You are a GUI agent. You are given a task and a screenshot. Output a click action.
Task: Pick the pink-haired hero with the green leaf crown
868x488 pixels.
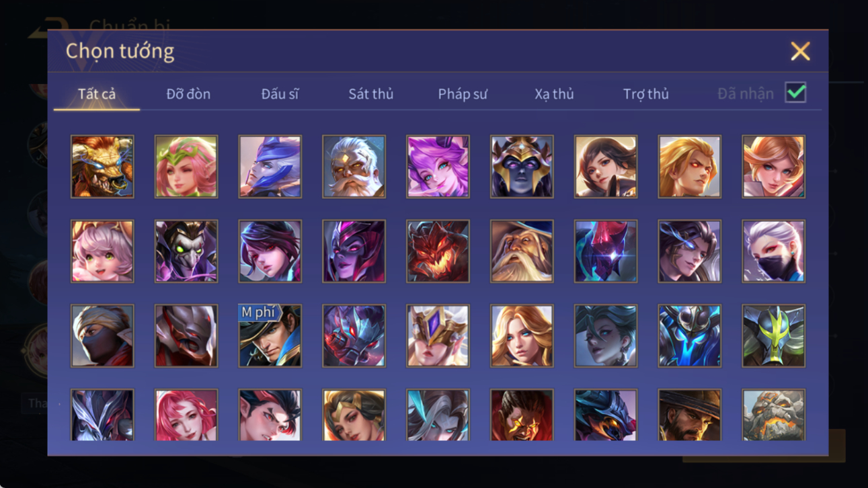click(x=186, y=167)
